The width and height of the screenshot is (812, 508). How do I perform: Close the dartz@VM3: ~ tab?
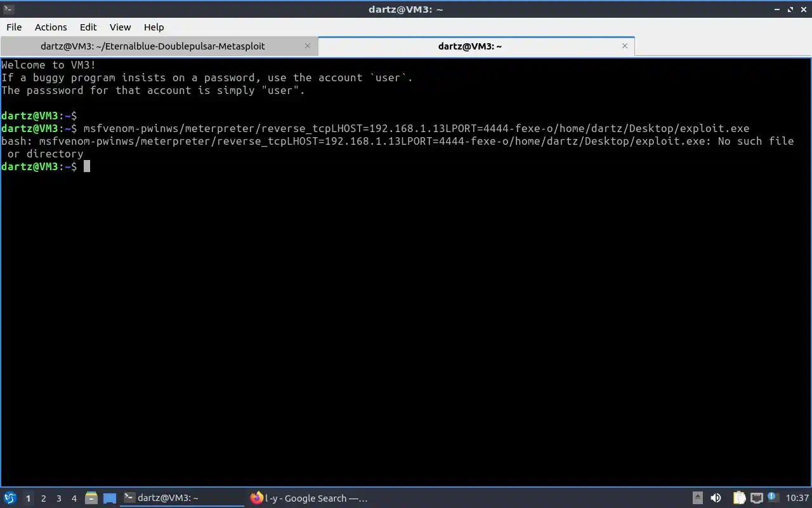[x=625, y=46]
